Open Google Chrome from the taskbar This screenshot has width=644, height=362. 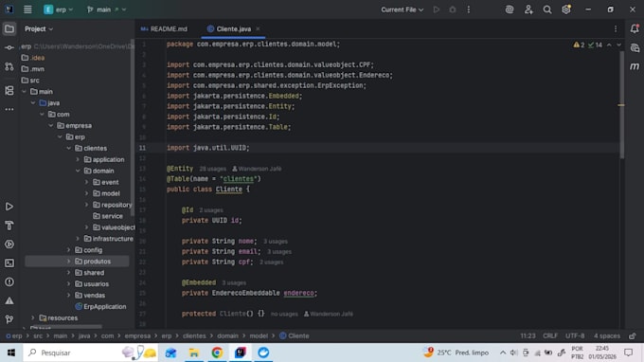(217, 353)
